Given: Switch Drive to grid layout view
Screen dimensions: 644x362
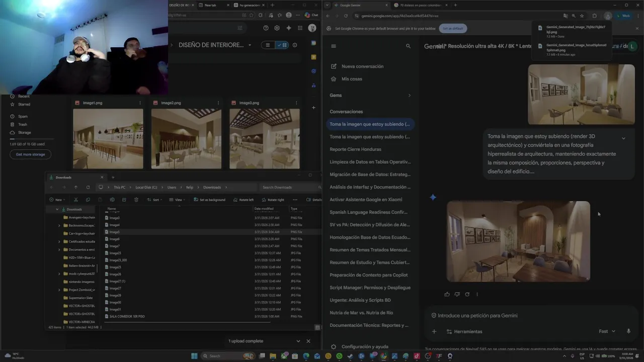Looking at the screenshot, I should coord(282,45).
